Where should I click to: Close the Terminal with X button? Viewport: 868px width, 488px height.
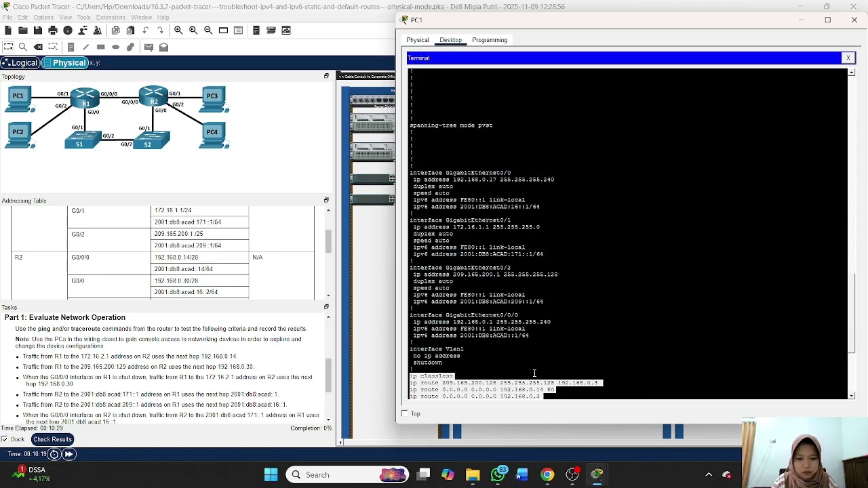[x=848, y=58]
